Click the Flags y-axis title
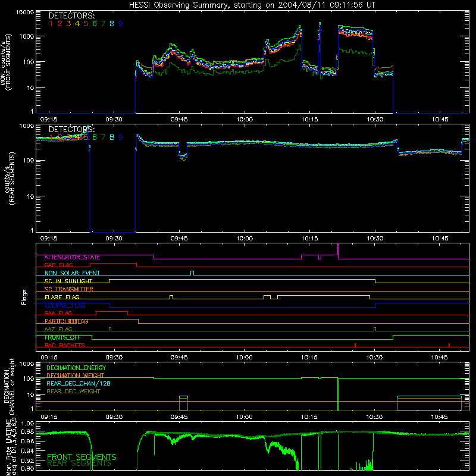This screenshot has width=476, height=476. [x=24, y=297]
